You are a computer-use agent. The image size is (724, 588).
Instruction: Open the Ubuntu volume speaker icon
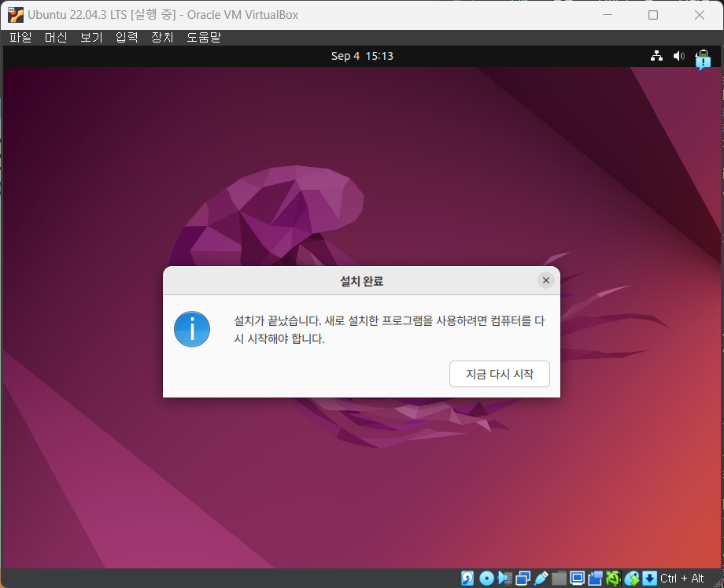coord(678,56)
